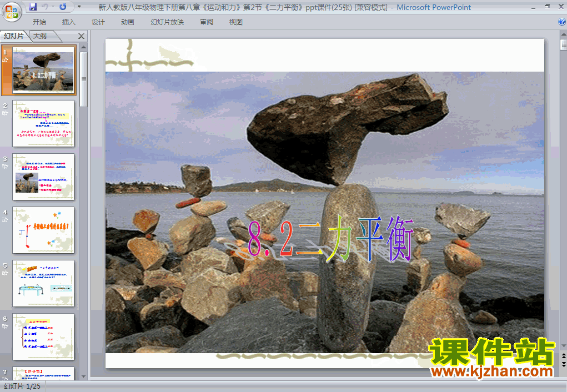Select slide 4 thumbnail
The height and width of the screenshot is (392, 567).
pos(43,230)
